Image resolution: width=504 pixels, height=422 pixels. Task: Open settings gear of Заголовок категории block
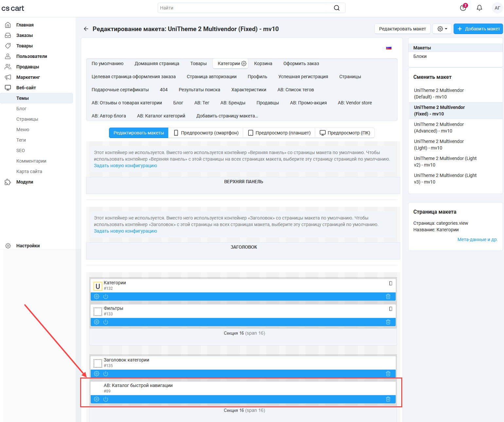point(97,374)
